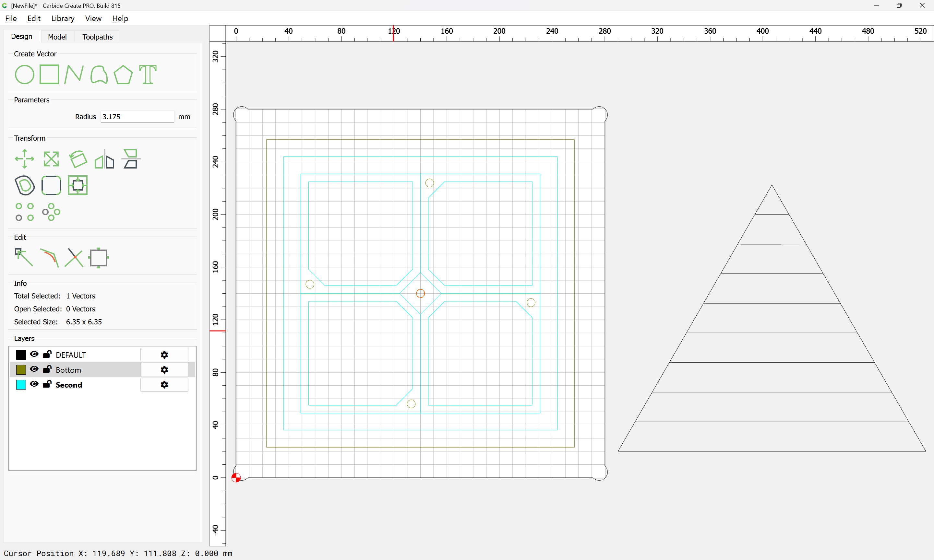Open the Corner rounding tool
This screenshot has height=560, width=934.
point(51,185)
